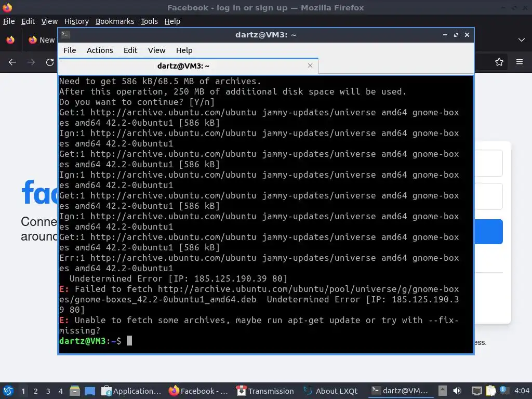This screenshot has height=399, width=532.
Task: Open terminal Edit menu
Action: tap(130, 50)
